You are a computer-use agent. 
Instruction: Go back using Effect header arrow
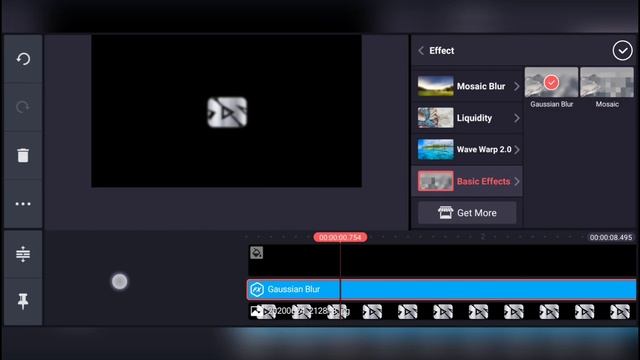tap(421, 51)
